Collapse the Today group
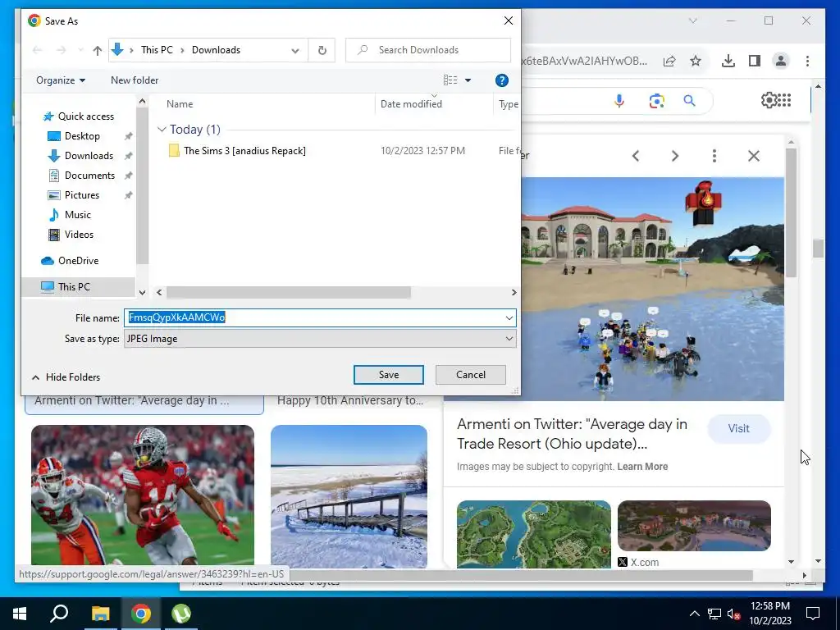Image resolution: width=840 pixels, height=630 pixels. pos(162,130)
